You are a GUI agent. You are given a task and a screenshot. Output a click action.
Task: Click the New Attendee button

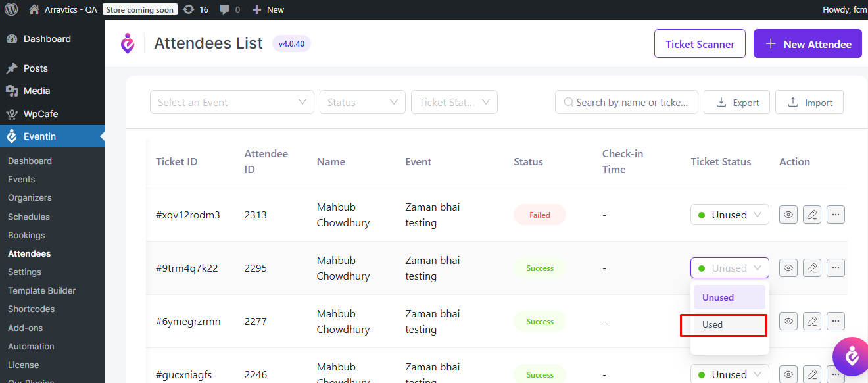[808, 44]
